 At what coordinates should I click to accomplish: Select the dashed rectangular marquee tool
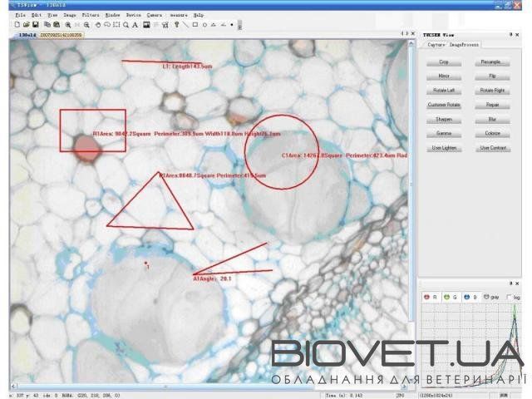[x=116, y=24]
